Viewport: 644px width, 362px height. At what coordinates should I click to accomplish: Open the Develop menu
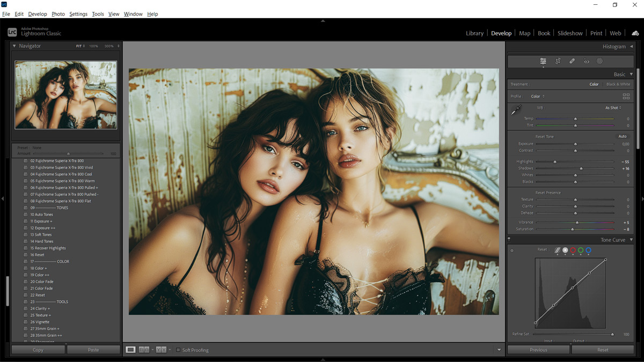coord(37,14)
